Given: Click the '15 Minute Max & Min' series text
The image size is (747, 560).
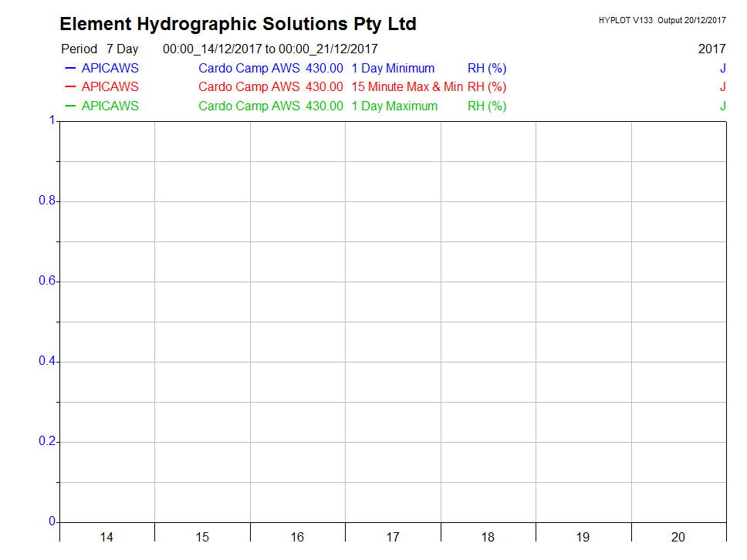Looking at the screenshot, I should [x=407, y=87].
